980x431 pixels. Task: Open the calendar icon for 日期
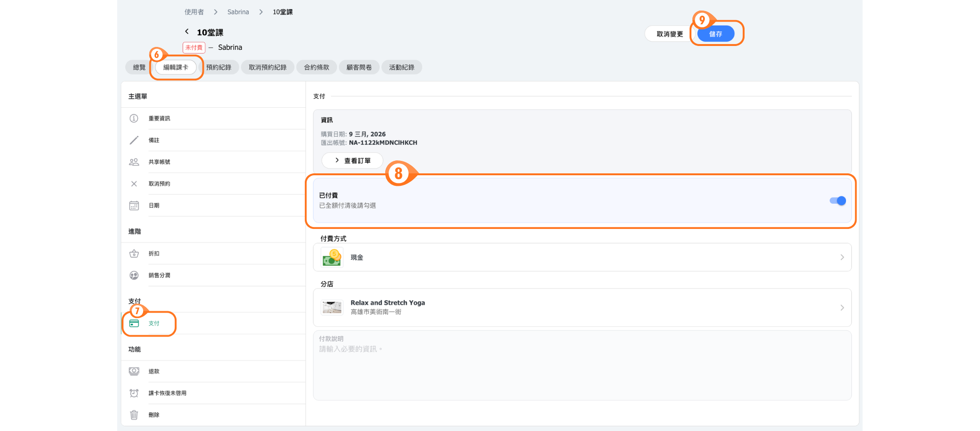(x=134, y=205)
